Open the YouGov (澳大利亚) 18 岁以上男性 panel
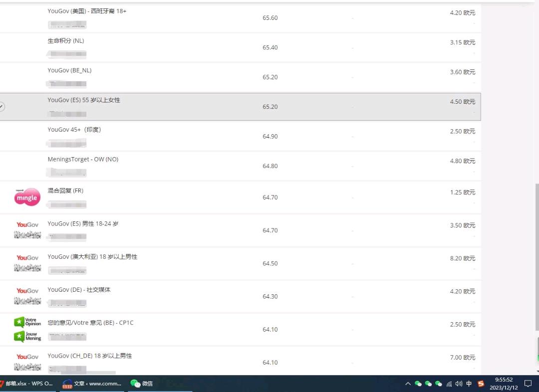The height and width of the screenshot is (392, 539). 92,257
